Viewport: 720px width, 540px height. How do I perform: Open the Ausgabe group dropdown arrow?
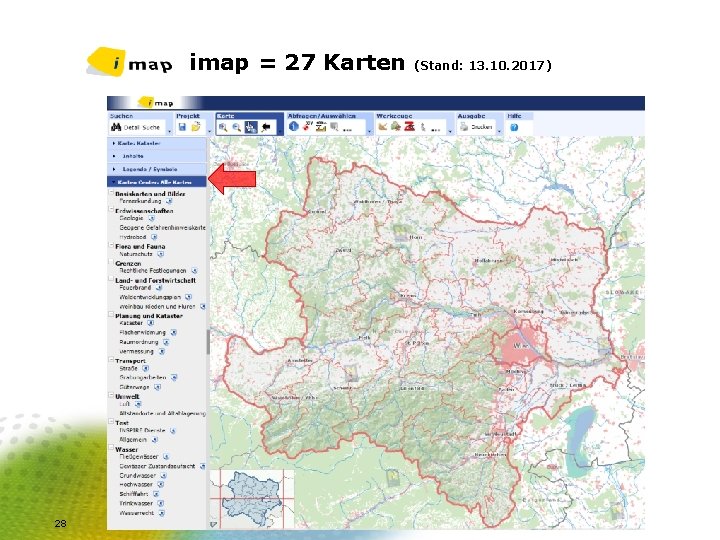pyautogui.click(x=499, y=132)
